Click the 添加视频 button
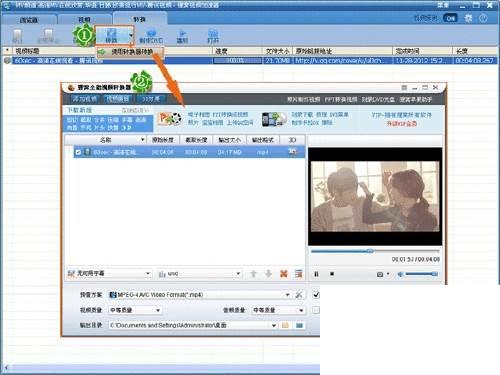 click(85, 99)
